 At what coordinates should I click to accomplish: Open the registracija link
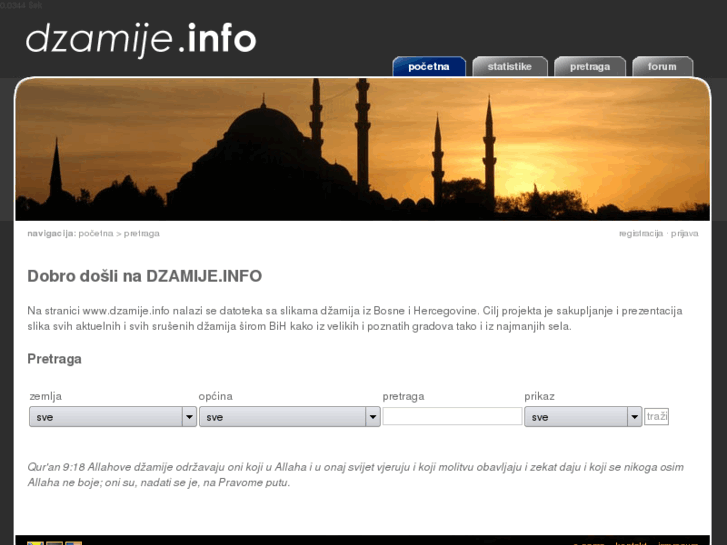pyautogui.click(x=641, y=233)
